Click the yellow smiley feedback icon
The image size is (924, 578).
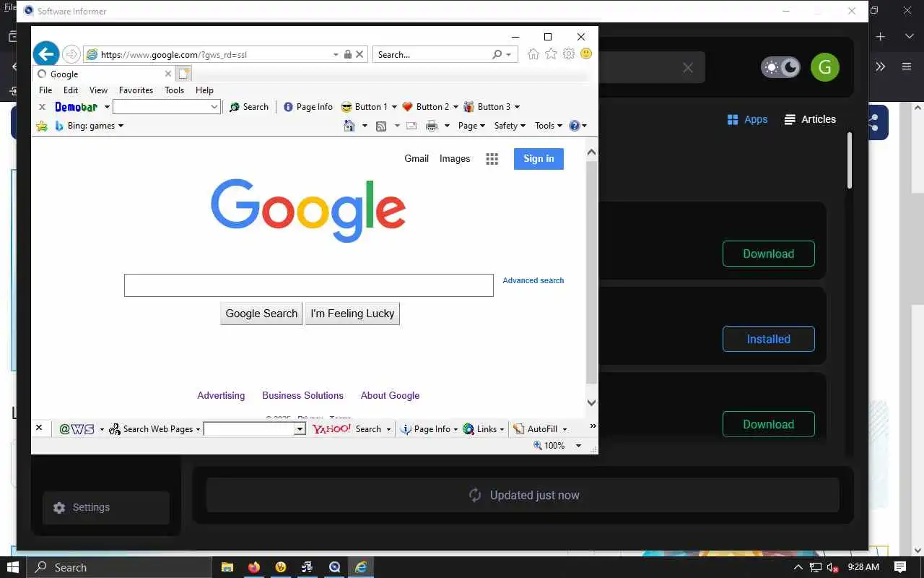click(x=586, y=54)
